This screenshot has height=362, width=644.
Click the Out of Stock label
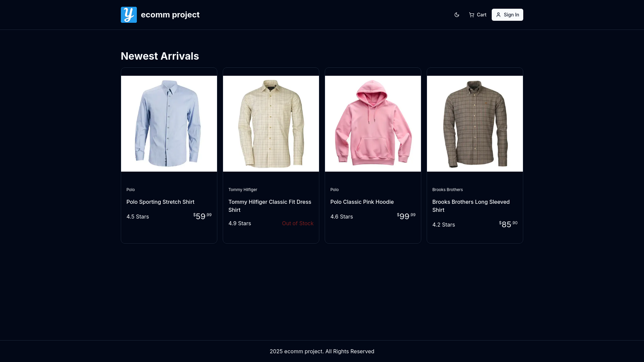(x=298, y=223)
